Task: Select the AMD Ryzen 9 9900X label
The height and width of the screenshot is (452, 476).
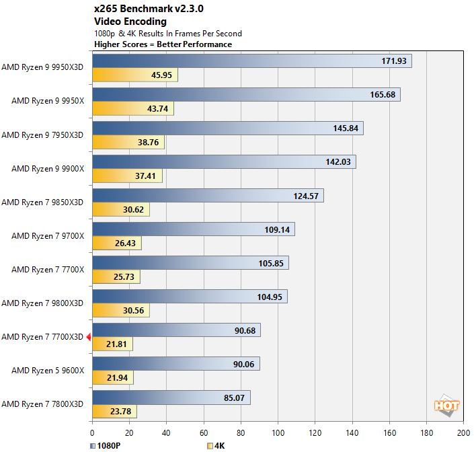Action: tap(48, 169)
